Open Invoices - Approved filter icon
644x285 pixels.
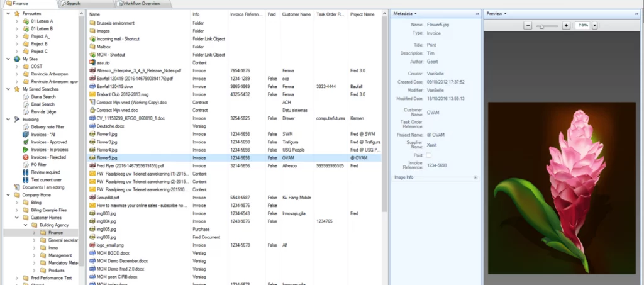[26, 142]
